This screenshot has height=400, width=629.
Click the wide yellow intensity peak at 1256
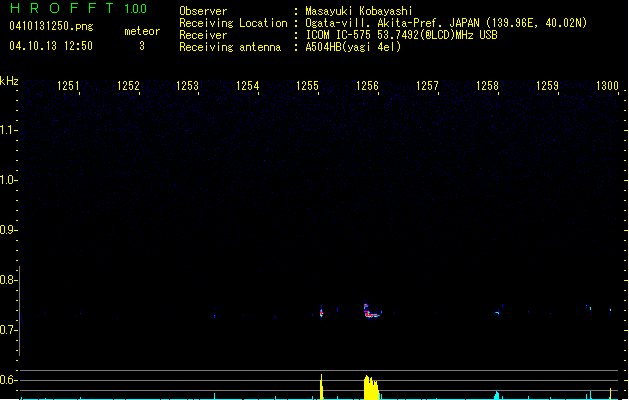point(371,388)
